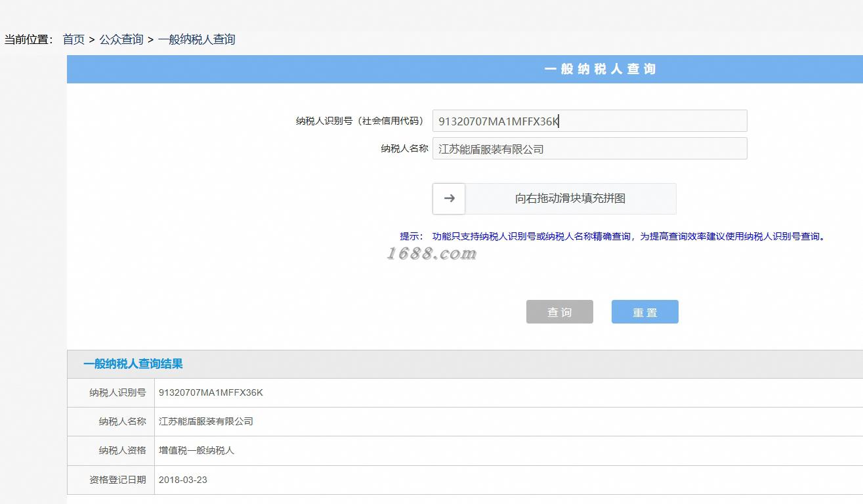Click the 一般纳税人查询结果 section heading
This screenshot has width=863, height=504.
pyautogui.click(x=133, y=364)
